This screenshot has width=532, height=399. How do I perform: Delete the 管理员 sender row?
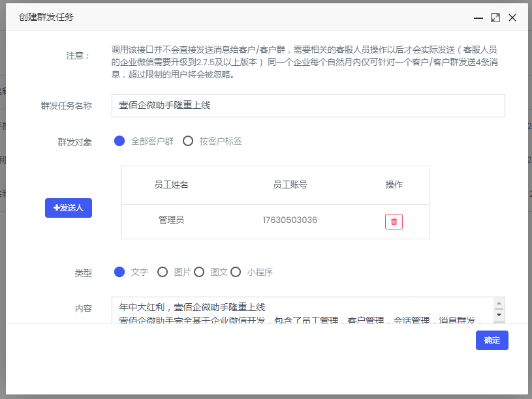394,222
